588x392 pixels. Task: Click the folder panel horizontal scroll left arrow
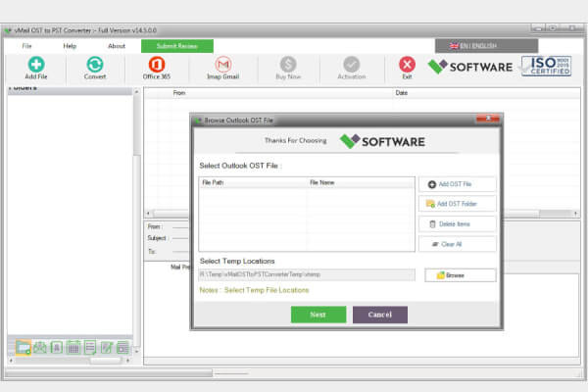click(x=11, y=361)
